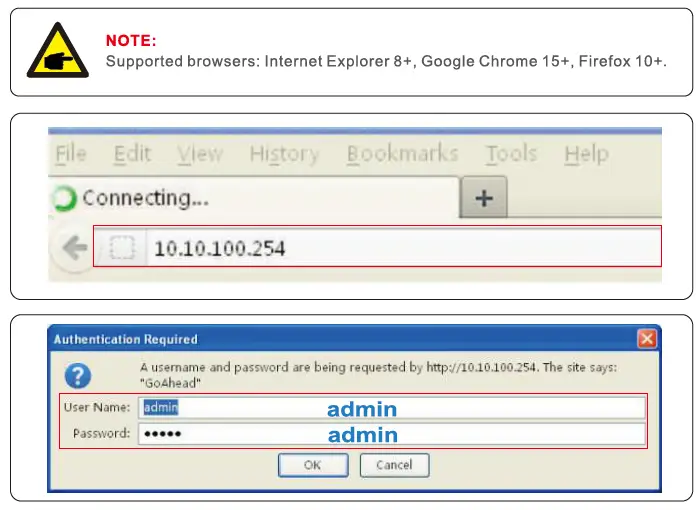The width and height of the screenshot is (700, 510).
Task: Open the Bookmarks menu
Action: click(403, 154)
